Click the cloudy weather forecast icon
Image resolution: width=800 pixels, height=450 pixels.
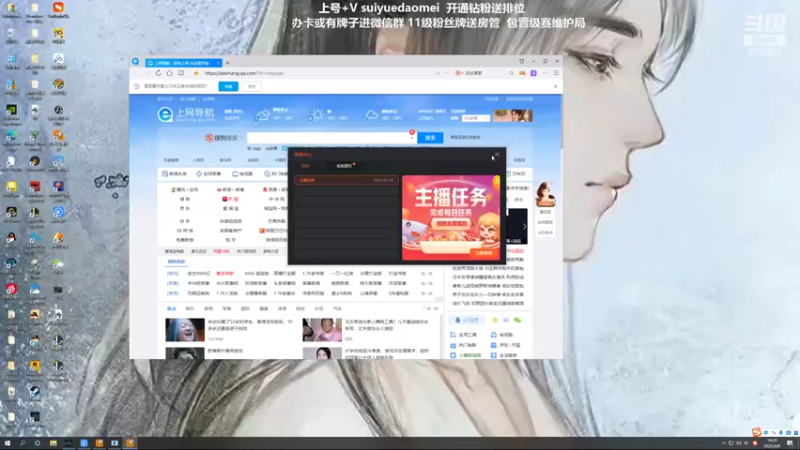[371, 115]
